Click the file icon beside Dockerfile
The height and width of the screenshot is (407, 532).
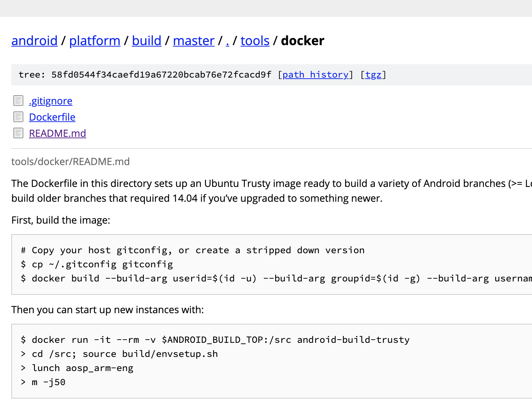pyautogui.click(x=18, y=117)
